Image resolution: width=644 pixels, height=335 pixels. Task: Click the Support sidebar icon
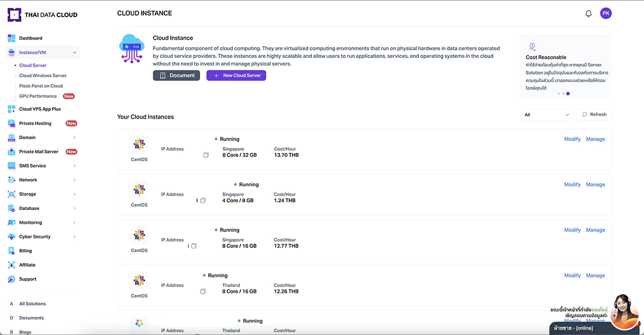pyautogui.click(x=11, y=279)
